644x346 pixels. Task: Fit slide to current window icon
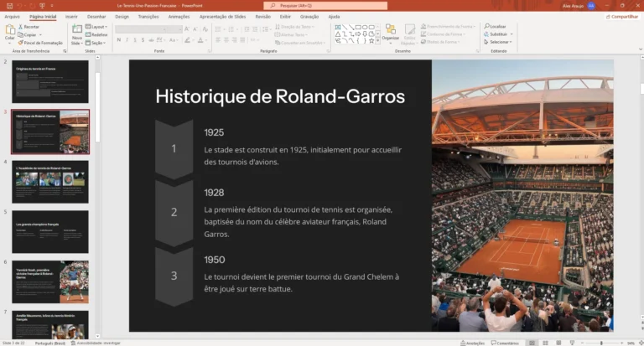click(641, 343)
